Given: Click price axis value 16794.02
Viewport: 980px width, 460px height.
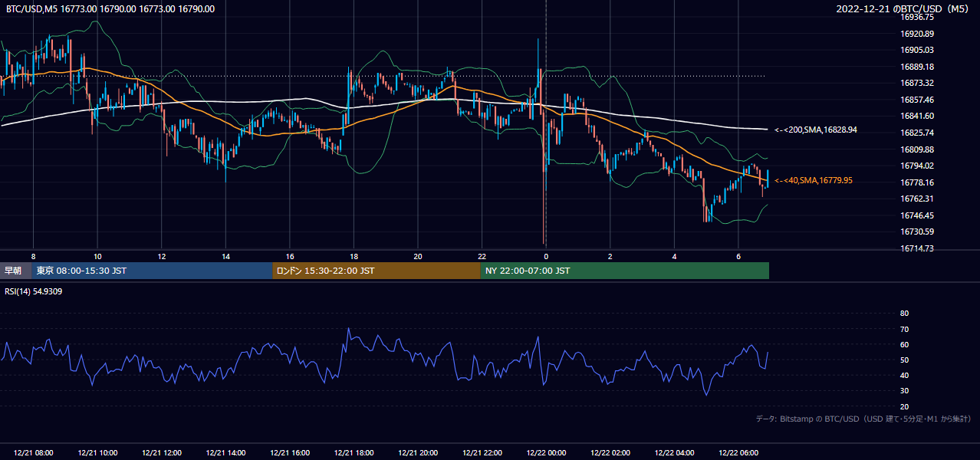Looking at the screenshot, I should click(917, 166).
